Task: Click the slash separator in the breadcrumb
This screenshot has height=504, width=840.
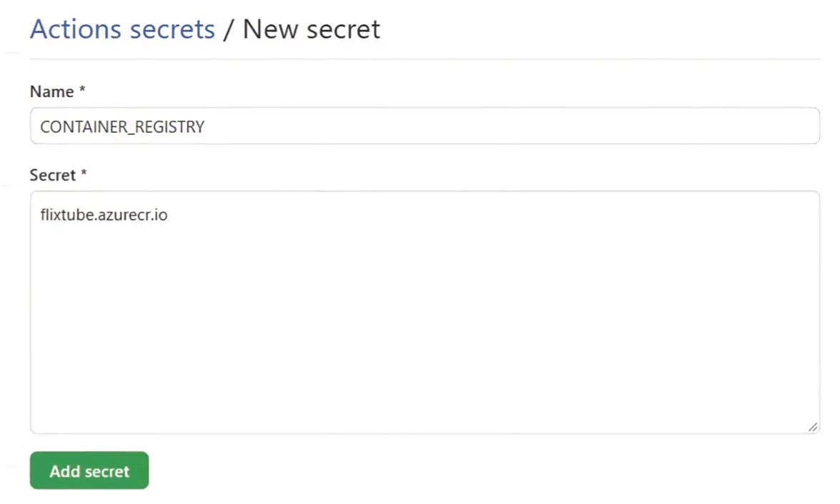Action: [x=229, y=30]
